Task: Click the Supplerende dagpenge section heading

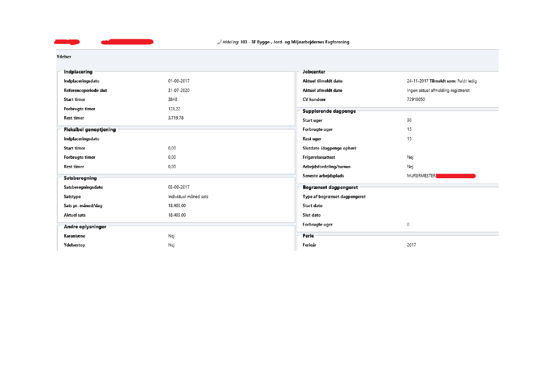Action: (329, 111)
